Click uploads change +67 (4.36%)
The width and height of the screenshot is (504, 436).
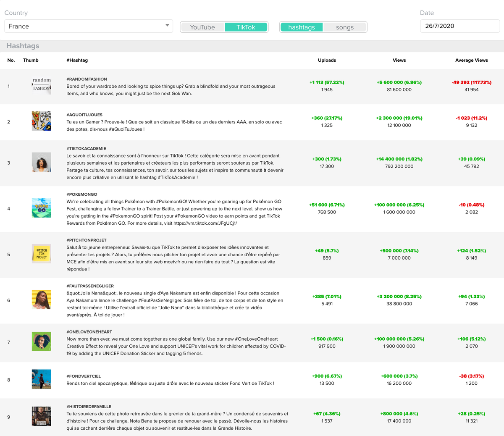pyautogui.click(x=327, y=414)
